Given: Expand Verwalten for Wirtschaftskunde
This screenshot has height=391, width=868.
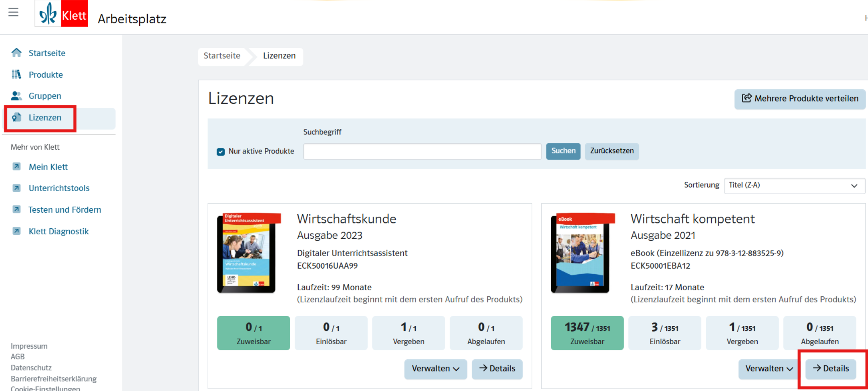Looking at the screenshot, I should click(x=435, y=369).
